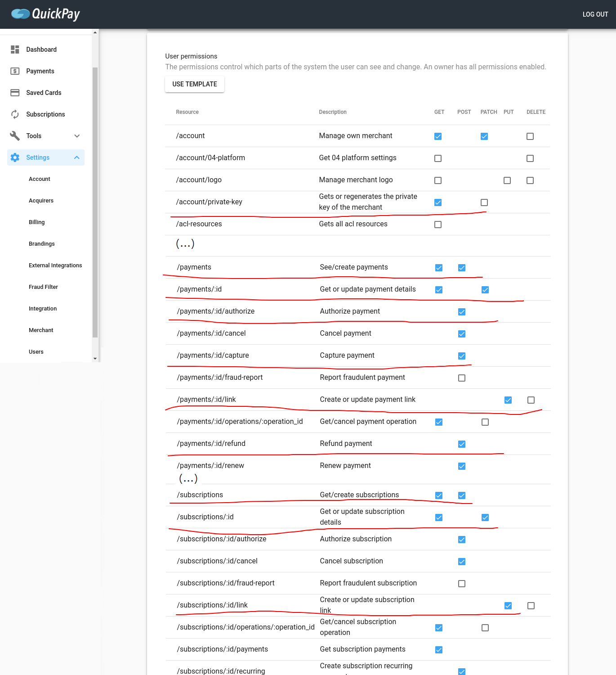
Task: Enable POST for /payments/:id/fraud-report
Action: point(462,378)
